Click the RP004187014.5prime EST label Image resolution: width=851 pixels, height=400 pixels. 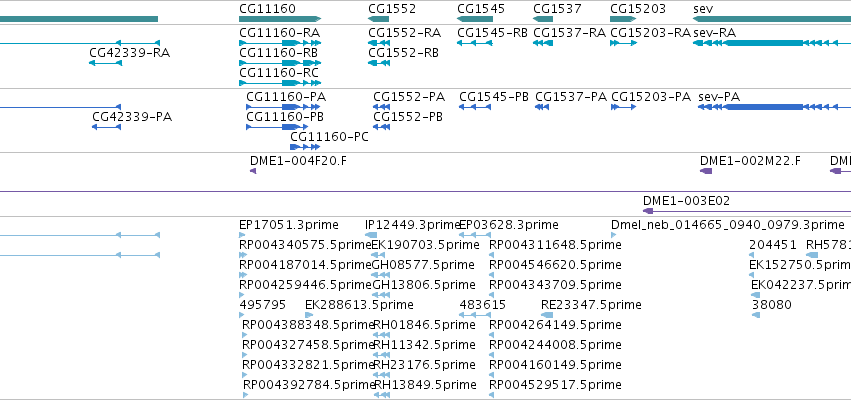click(x=305, y=265)
